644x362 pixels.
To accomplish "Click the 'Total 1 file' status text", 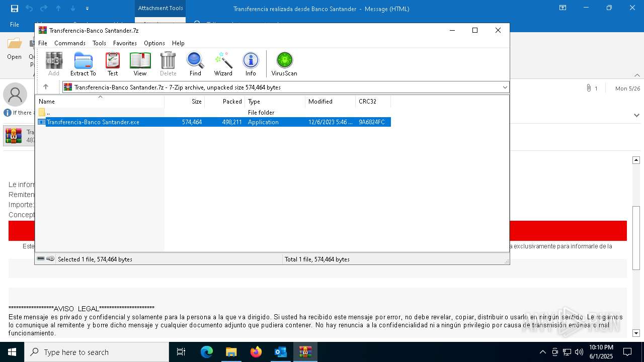I will 317,259.
